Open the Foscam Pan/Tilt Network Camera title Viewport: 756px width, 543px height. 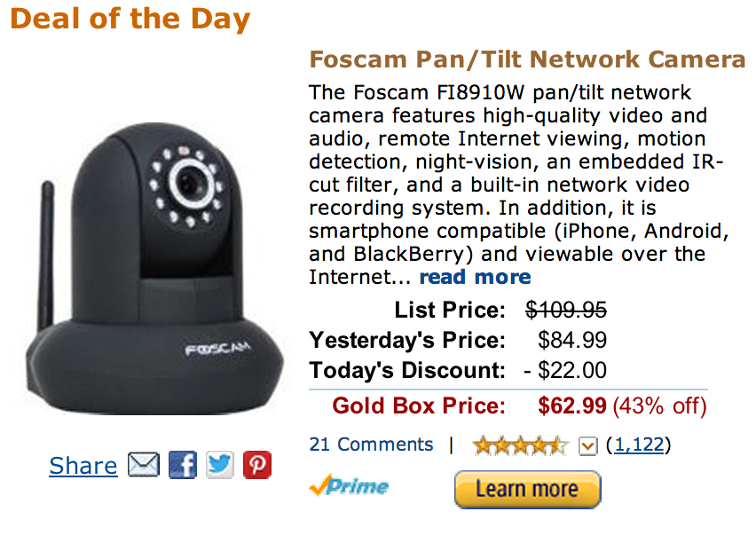click(527, 59)
